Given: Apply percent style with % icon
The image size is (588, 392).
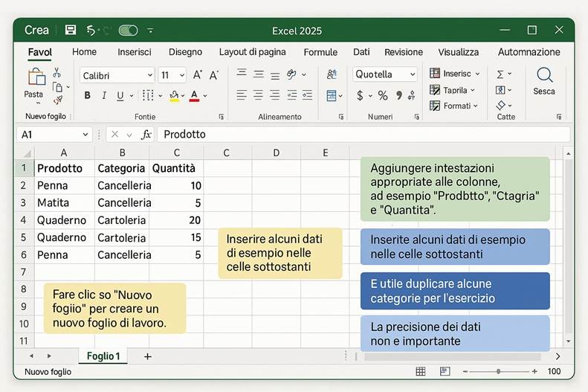Looking at the screenshot, I should [x=383, y=96].
